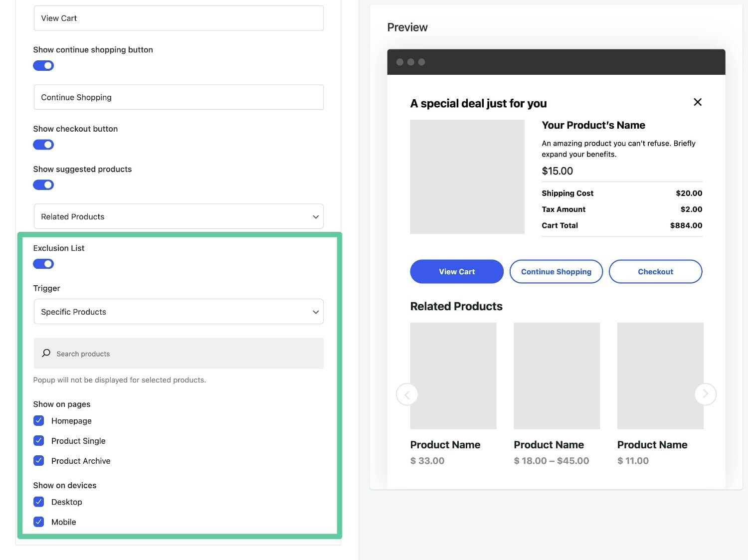Disable the Exclusion List switch

[43, 264]
